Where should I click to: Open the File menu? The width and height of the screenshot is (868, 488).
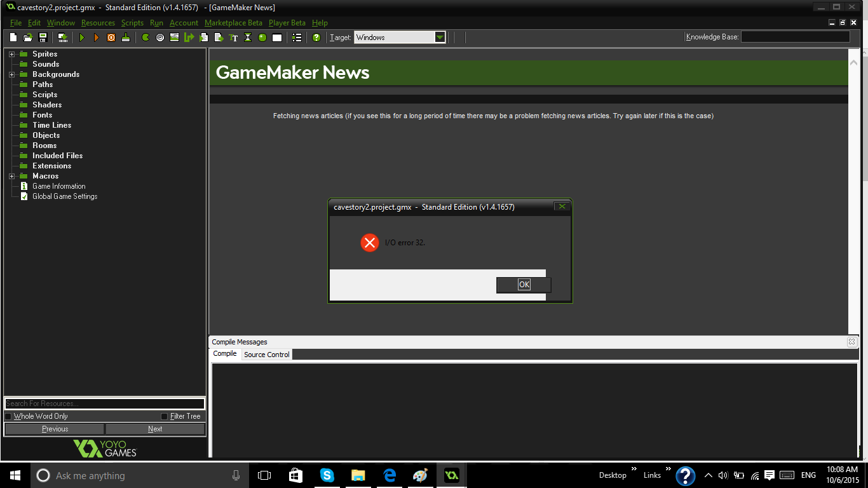pos(16,23)
